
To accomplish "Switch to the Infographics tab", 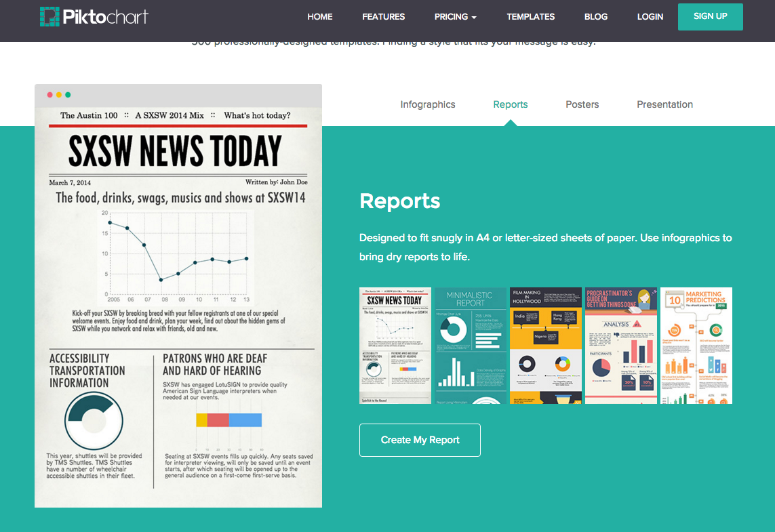I will (x=428, y=104).
